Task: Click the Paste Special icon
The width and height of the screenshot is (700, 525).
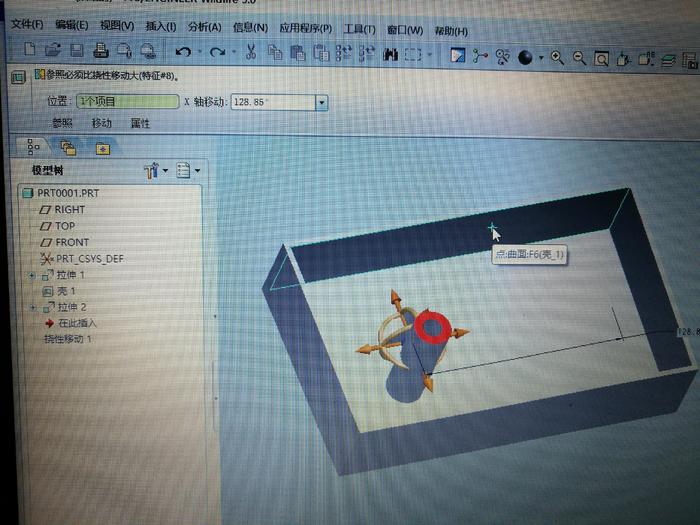Action: pos(321,53)
